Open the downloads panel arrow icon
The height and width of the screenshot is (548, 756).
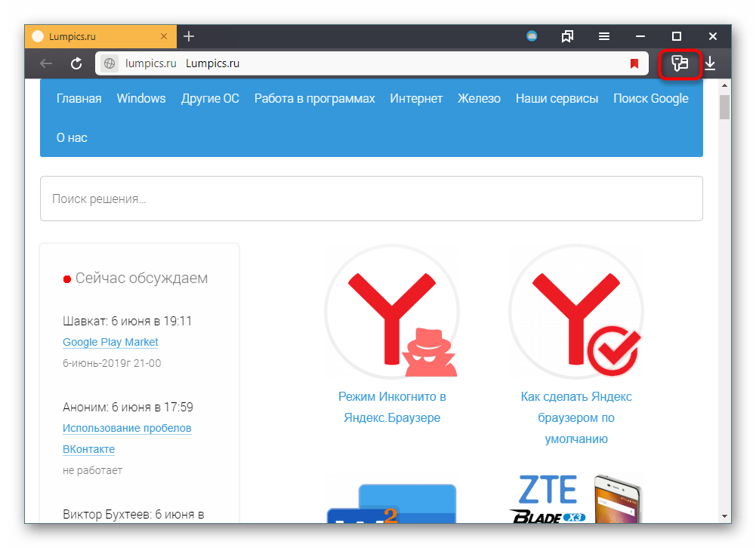(x=710, y=64)
